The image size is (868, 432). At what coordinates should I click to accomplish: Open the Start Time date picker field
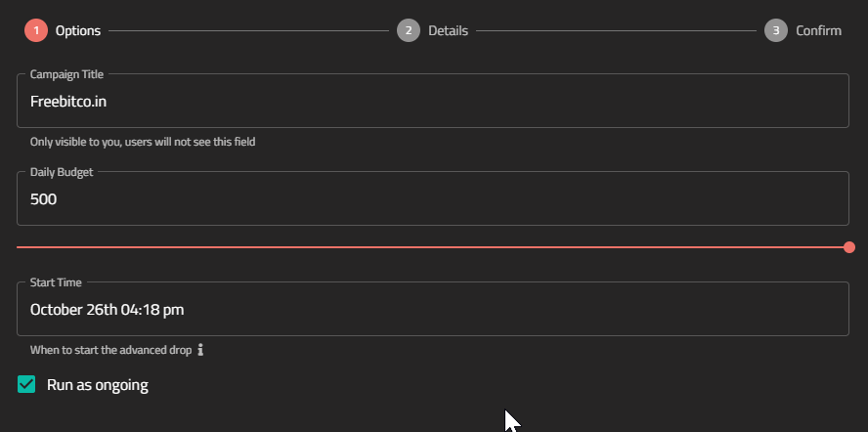[433, 309]
